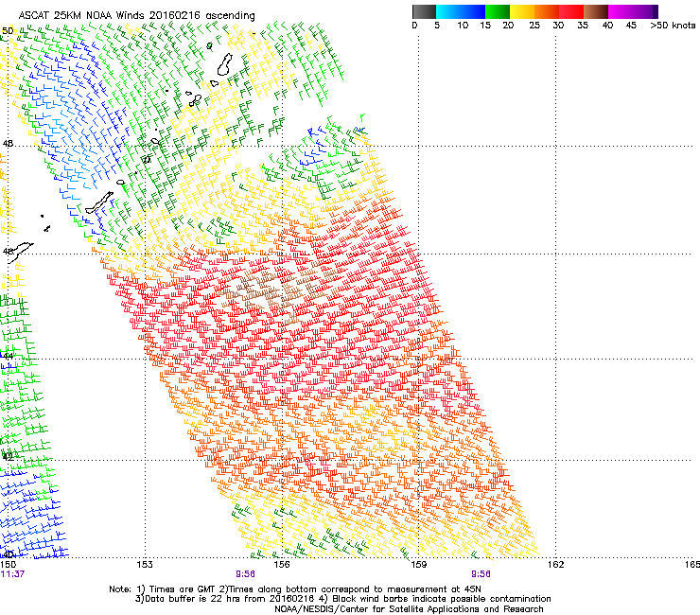
Task: Click the long island outline below the 48 line
Action: 99,202
